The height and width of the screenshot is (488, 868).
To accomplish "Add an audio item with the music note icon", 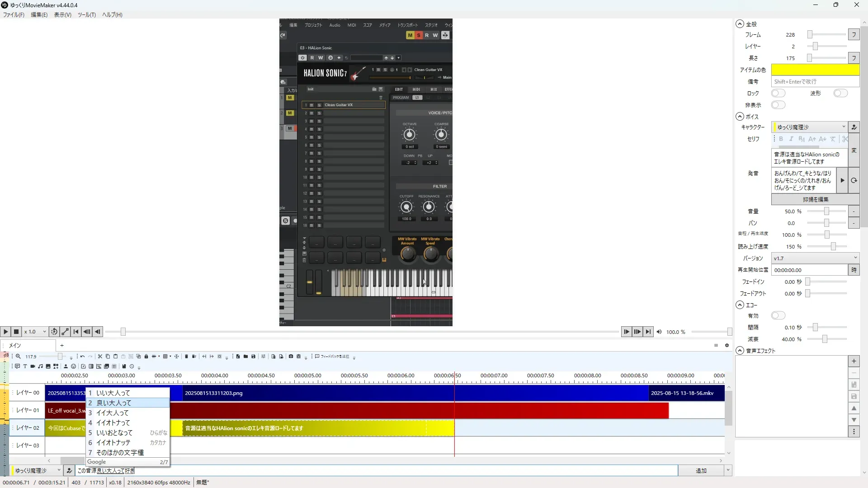I will [40, 366].
